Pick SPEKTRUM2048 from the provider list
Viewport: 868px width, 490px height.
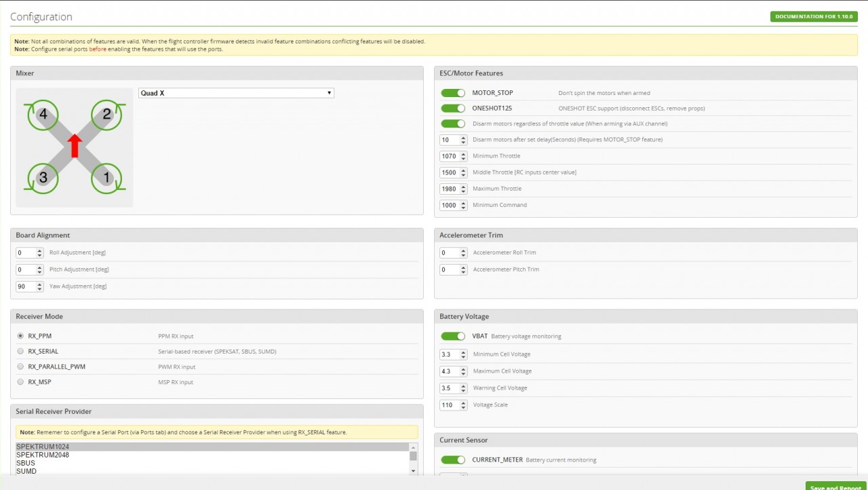(42, 455)
